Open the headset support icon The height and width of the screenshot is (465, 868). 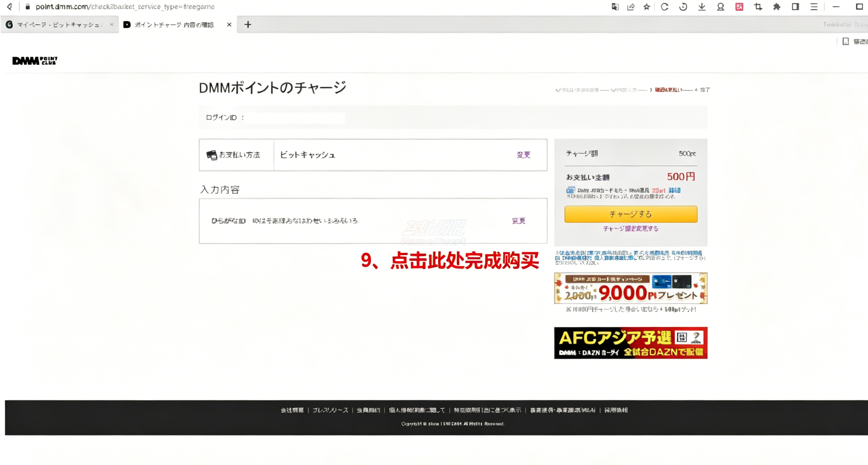pos(720,7)
